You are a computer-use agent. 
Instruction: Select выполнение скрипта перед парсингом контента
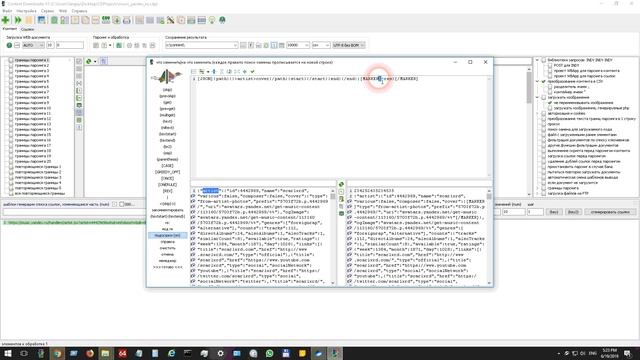[x=589, y=151]
